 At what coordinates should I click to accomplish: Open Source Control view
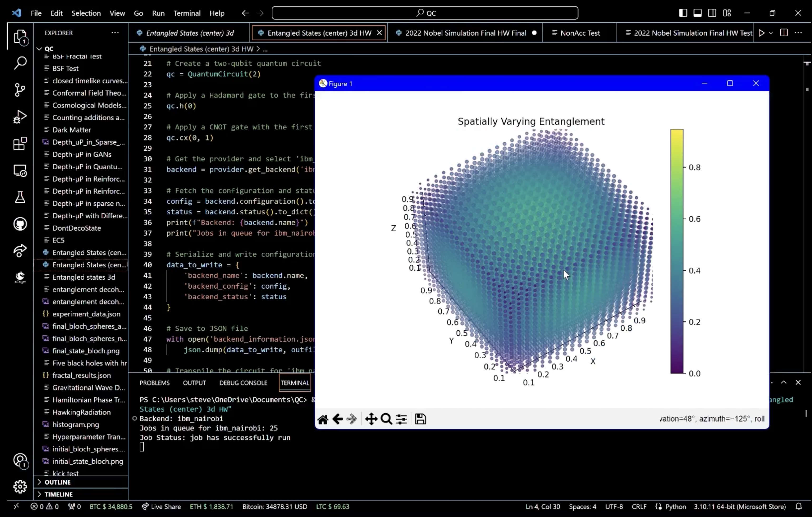20,90
